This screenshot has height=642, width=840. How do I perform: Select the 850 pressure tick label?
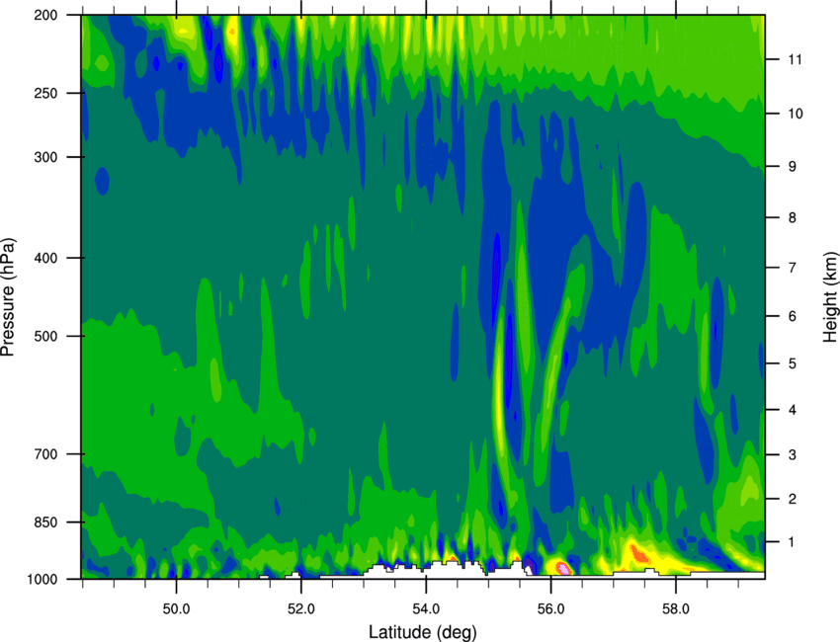(x=45, y=522)
